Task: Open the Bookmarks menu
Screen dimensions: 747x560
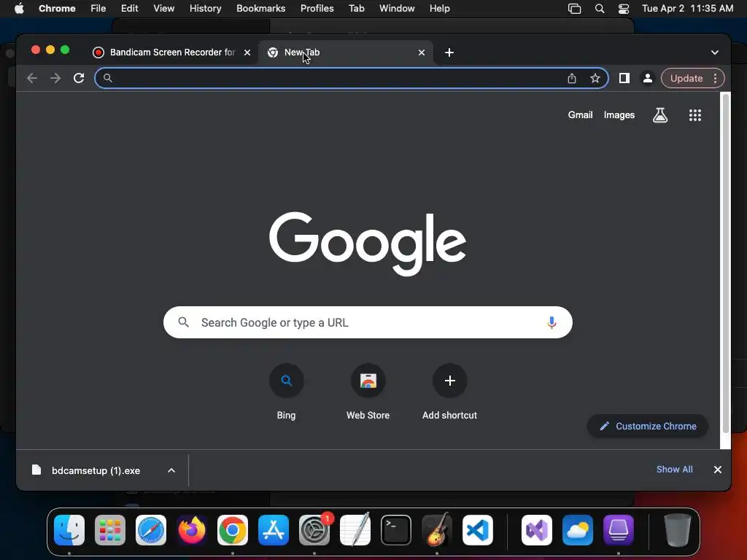Action: coord(260,9)
